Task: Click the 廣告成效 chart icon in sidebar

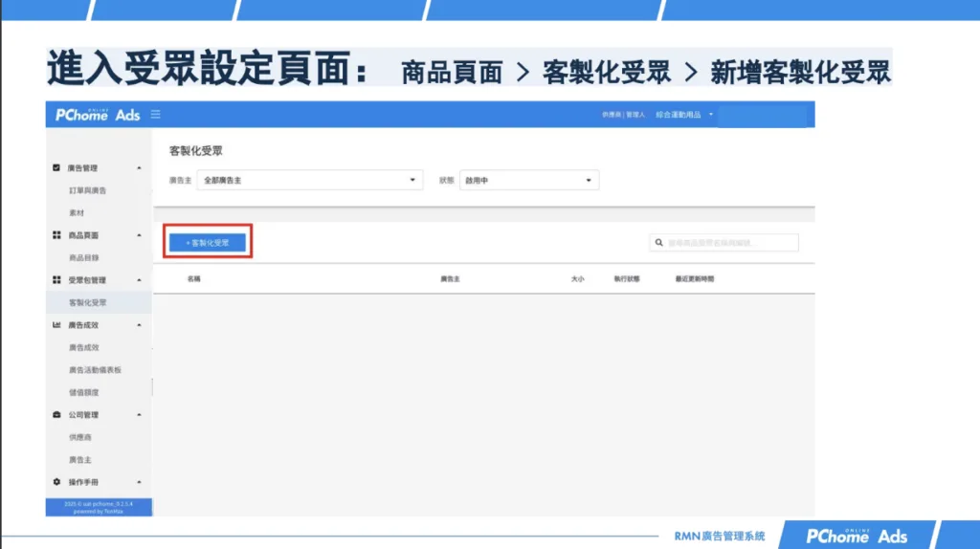Action: pos(56,325)
